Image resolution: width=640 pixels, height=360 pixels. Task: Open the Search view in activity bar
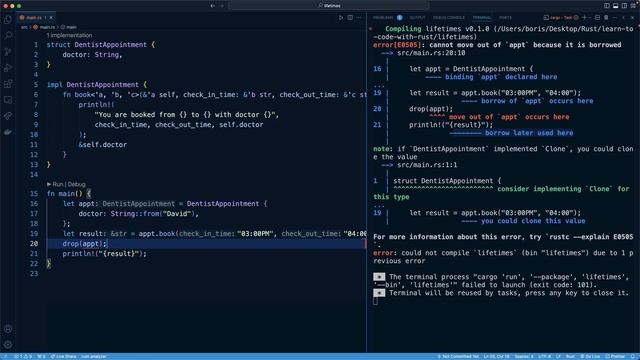click(8, 36)
